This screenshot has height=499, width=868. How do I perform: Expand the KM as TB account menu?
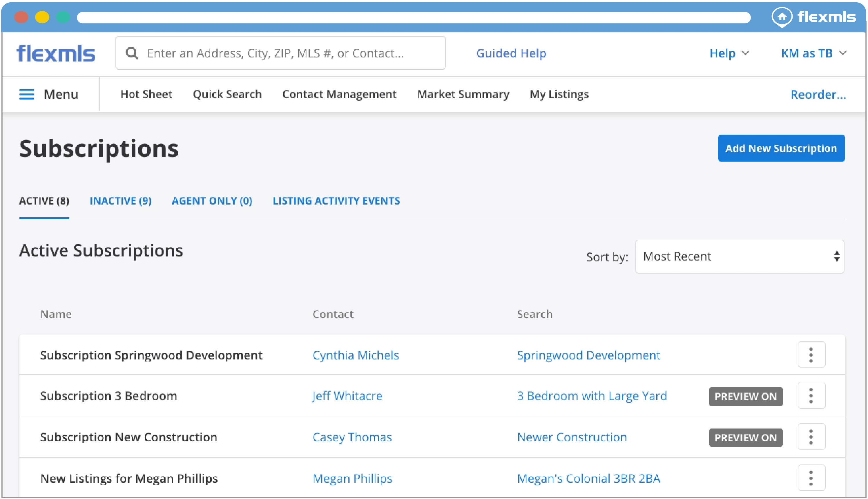click(x=813, y=53)
